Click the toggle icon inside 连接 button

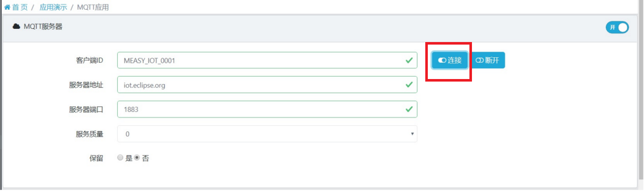pyautogui.click(x=442, y=60)
